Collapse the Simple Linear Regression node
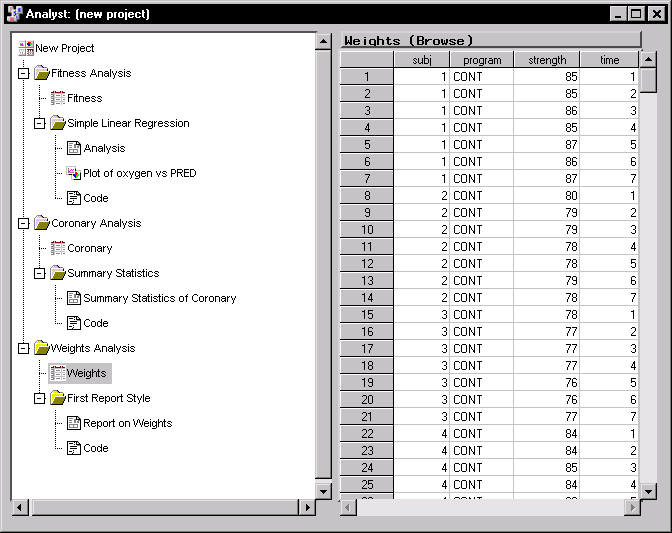This screenshot has width=672, height=533. pos(40,123)
